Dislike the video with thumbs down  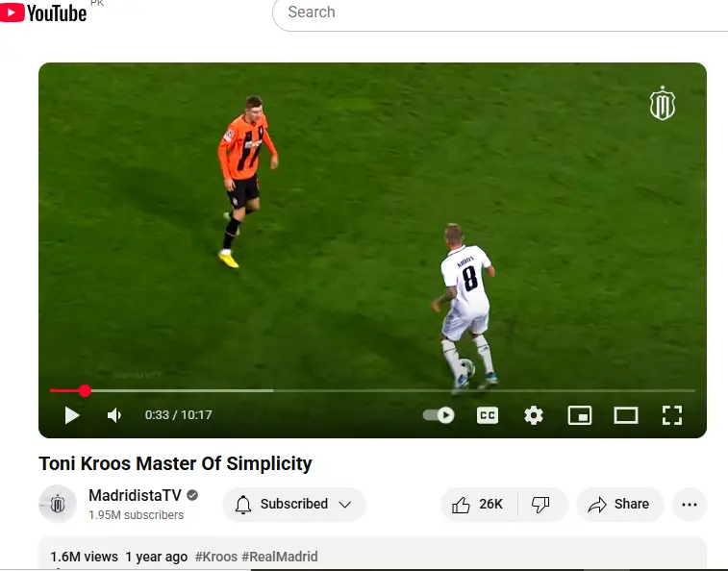coord(540,504)
